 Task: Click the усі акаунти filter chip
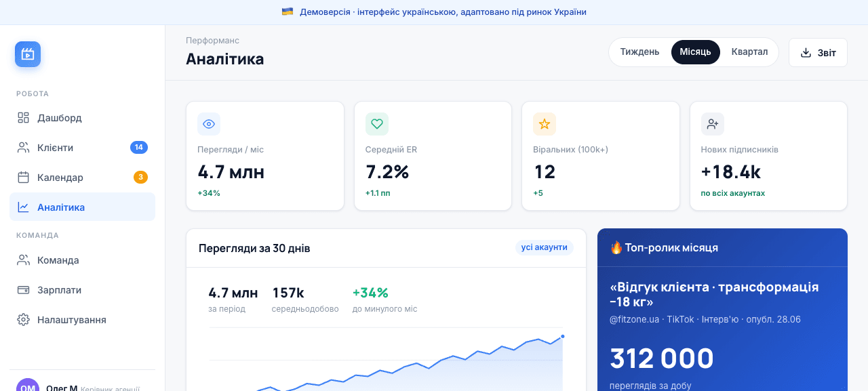[544, 247]
